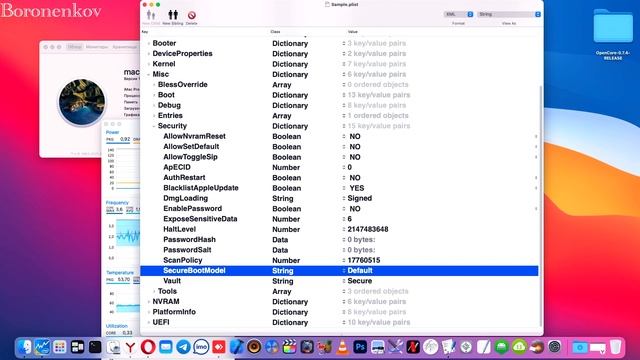Click the macOS Big Sur logo image
This screenshot has height=360, width=640.
pyautogui.click(x=82, y=102)
